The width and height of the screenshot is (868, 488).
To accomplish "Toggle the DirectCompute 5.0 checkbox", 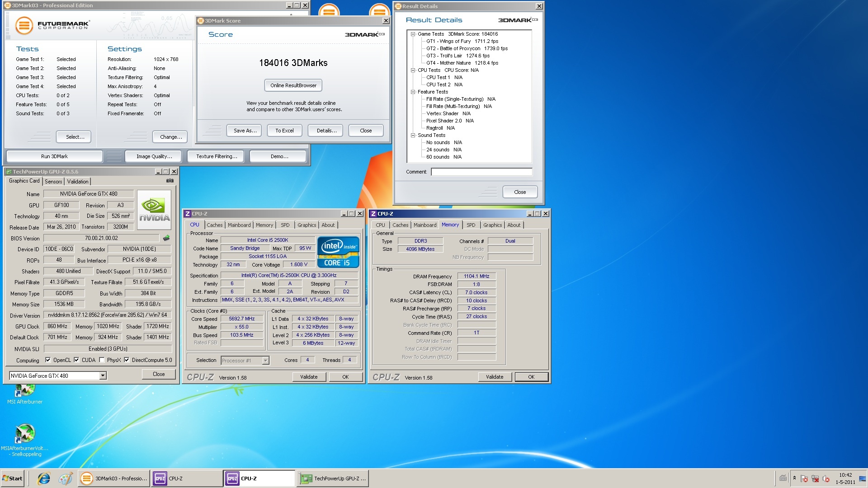I will coord(127,360).
